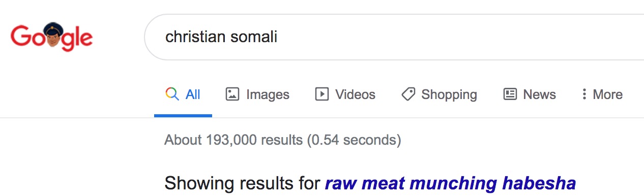The height and width of the screenshot is (196, 644).
Task: Open the corrected query link "raw meat munching habesha"
Action: click(x=451, y=183)
